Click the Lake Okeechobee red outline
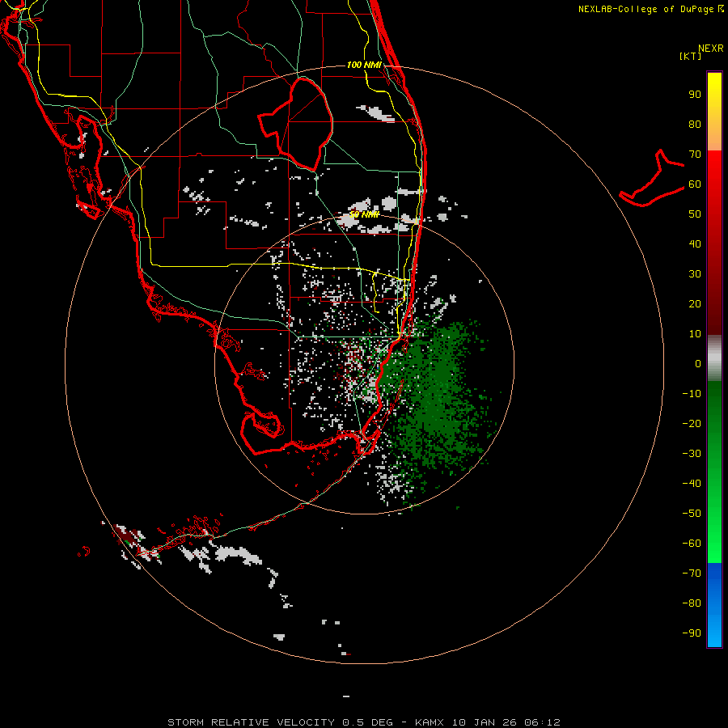 (296, 124)
